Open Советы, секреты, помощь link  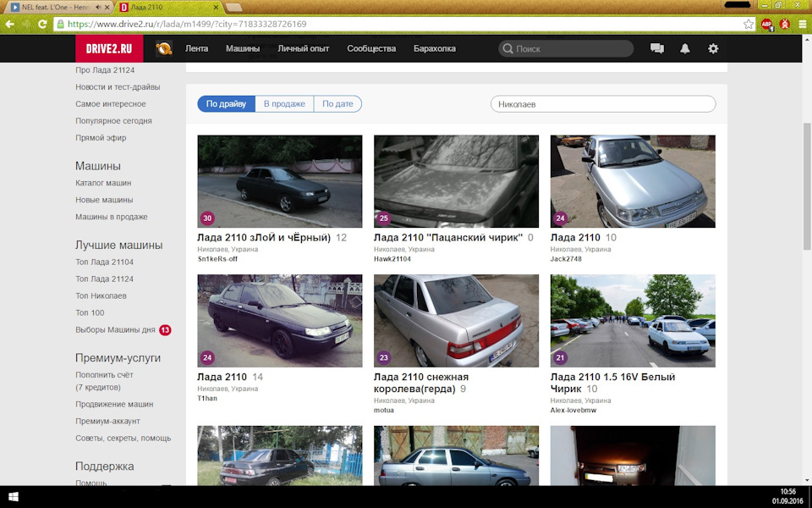coord(123,438)
